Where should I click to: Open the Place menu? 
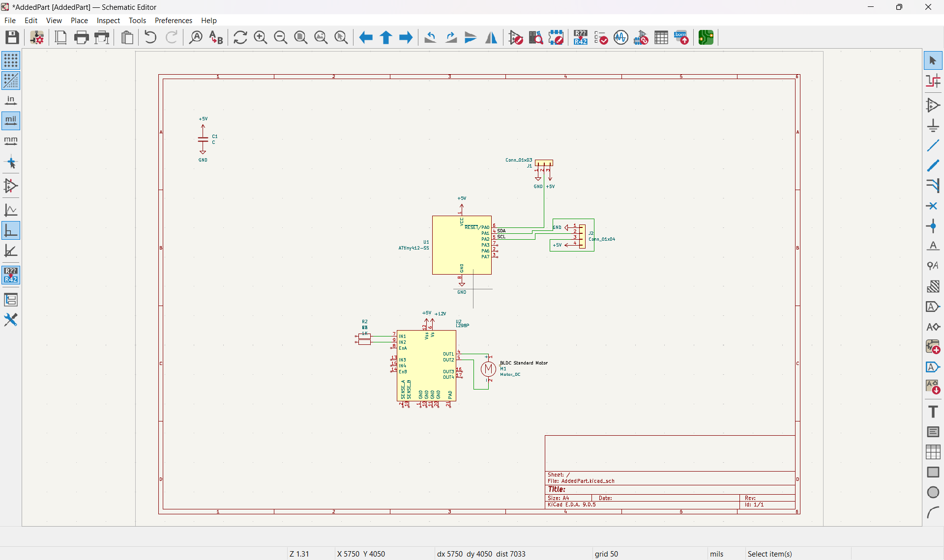coord(79,20)
